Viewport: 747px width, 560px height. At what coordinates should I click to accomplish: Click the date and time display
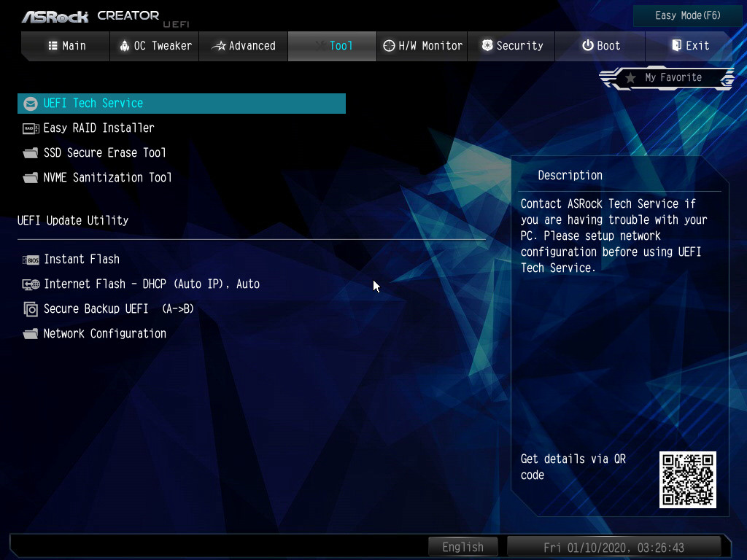click(x=614, y=547)
